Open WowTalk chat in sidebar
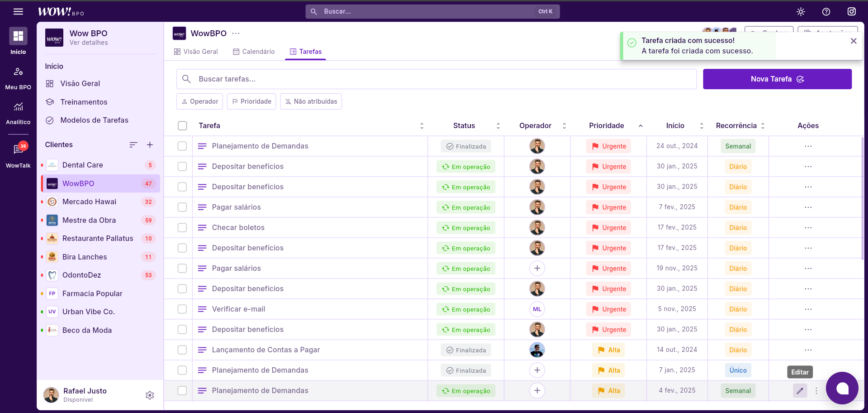868x413 pixels. point(18,155)
